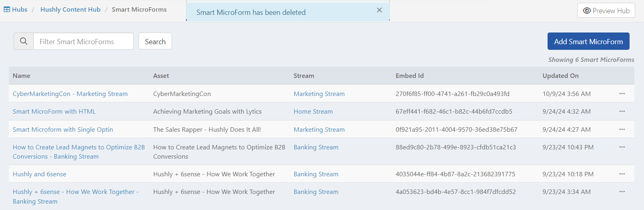Open Smart Microform with Single Optin
The height and width of the screenshot is (210, 644).
[x=63, y=130]
